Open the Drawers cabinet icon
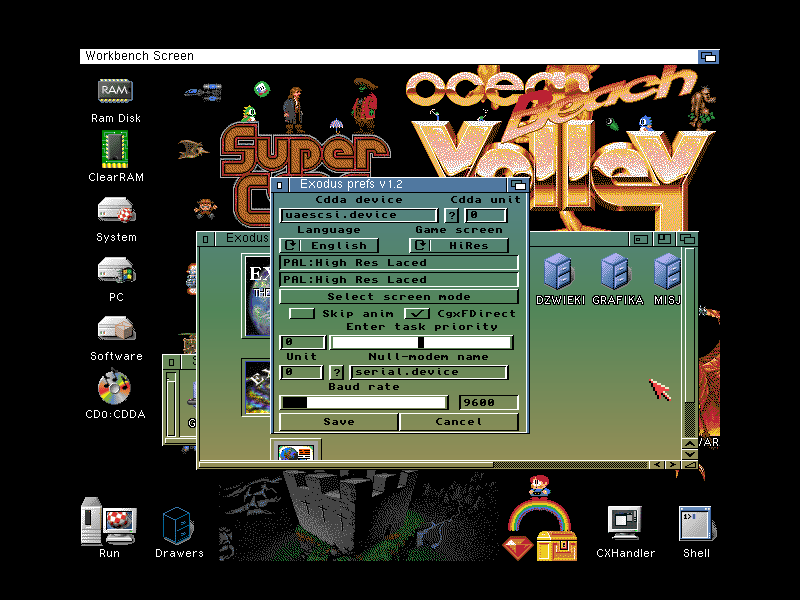Screen dimensions: 800x600 point(178,525)
